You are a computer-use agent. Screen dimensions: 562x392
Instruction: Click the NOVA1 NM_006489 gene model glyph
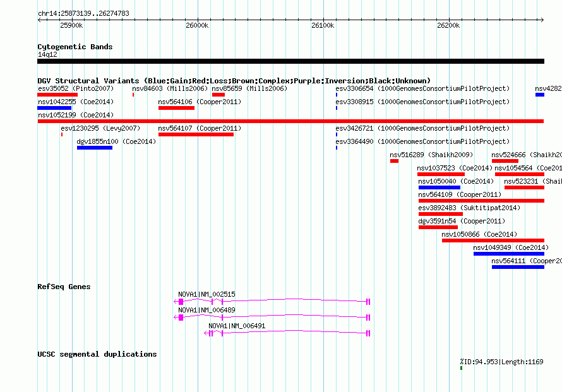[x=272, y=318]
